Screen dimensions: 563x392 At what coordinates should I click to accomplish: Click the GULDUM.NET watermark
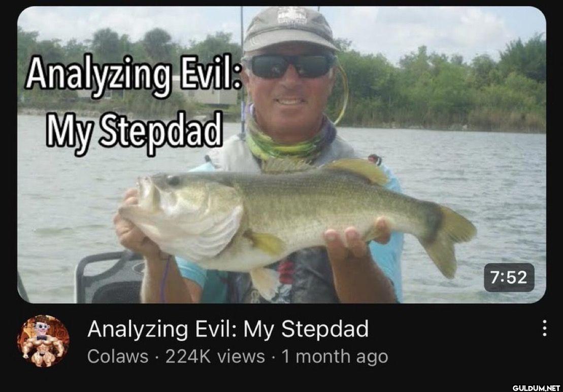point(536,387)
